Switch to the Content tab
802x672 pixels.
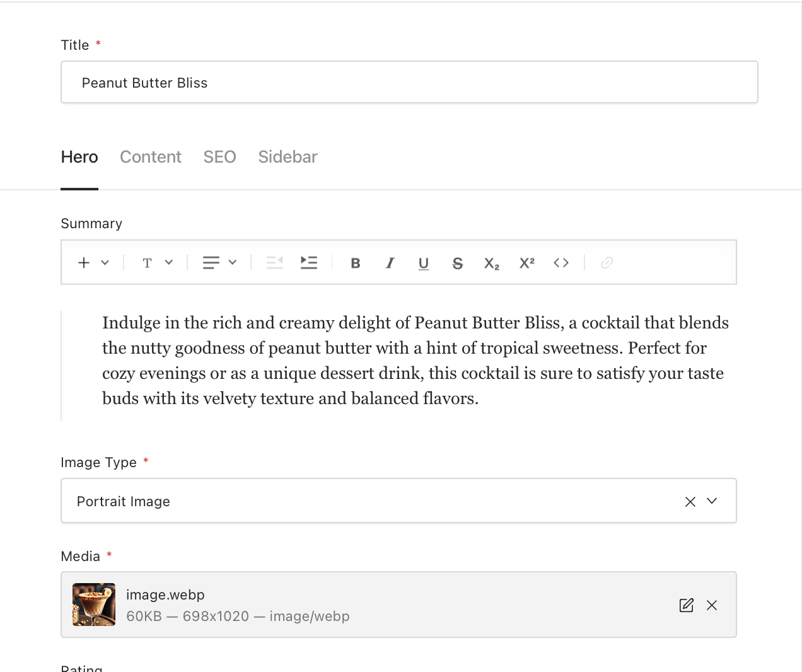pyautogui.click(x=151, y=157)
